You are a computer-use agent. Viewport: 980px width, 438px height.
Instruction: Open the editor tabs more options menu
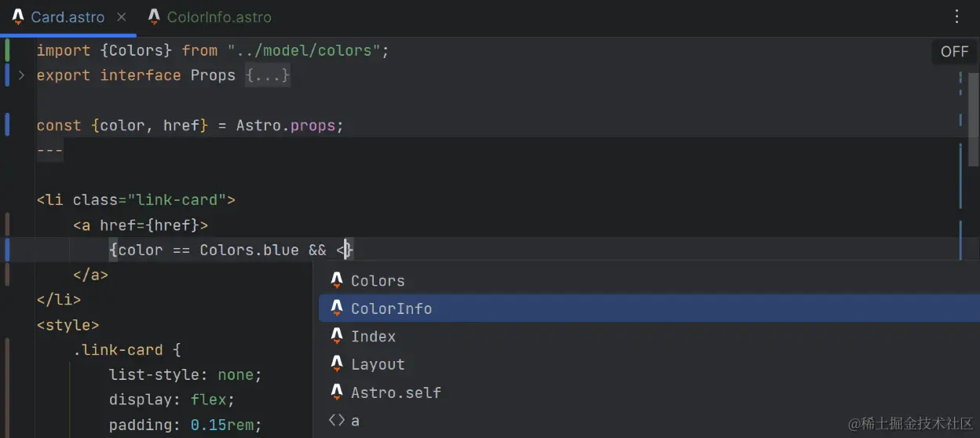point(956,16)
